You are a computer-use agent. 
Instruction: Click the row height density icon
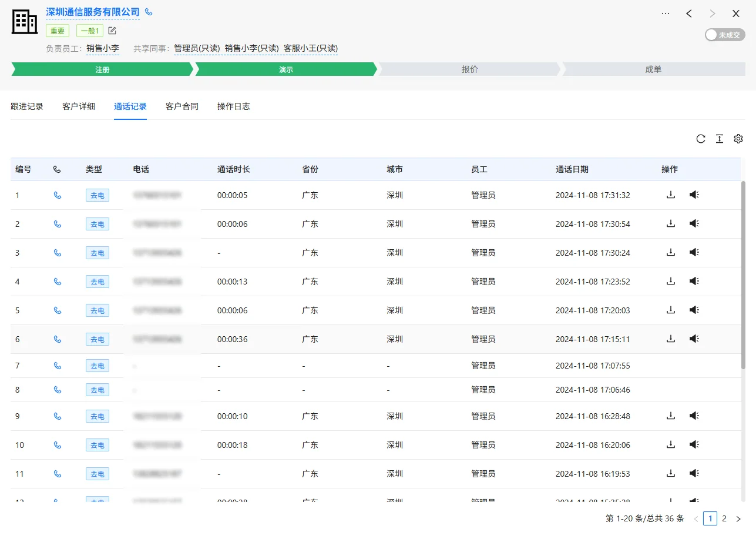[x=720, y=139]
